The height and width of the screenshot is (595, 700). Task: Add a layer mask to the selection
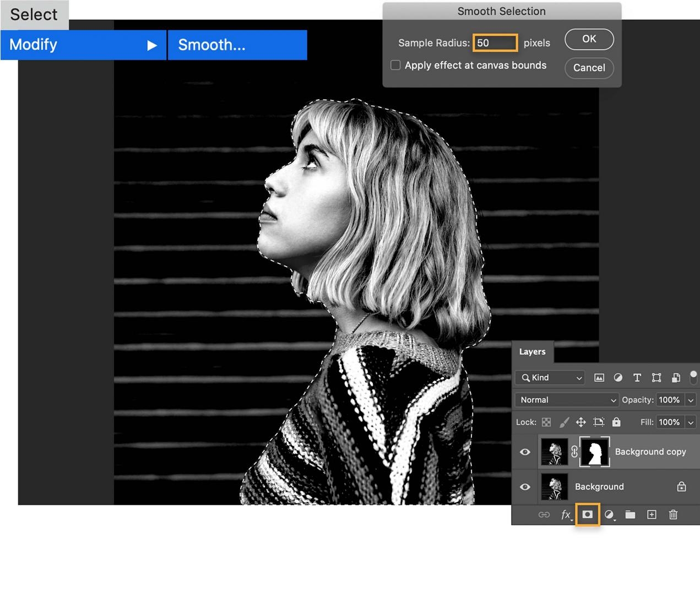click(588, 515)
